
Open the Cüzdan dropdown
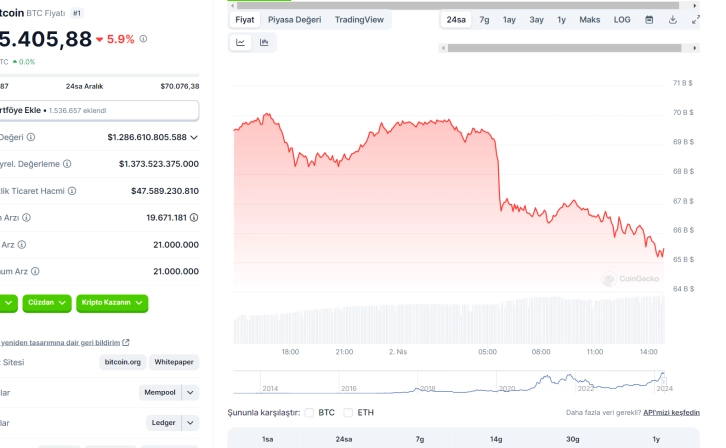(48, 301)
